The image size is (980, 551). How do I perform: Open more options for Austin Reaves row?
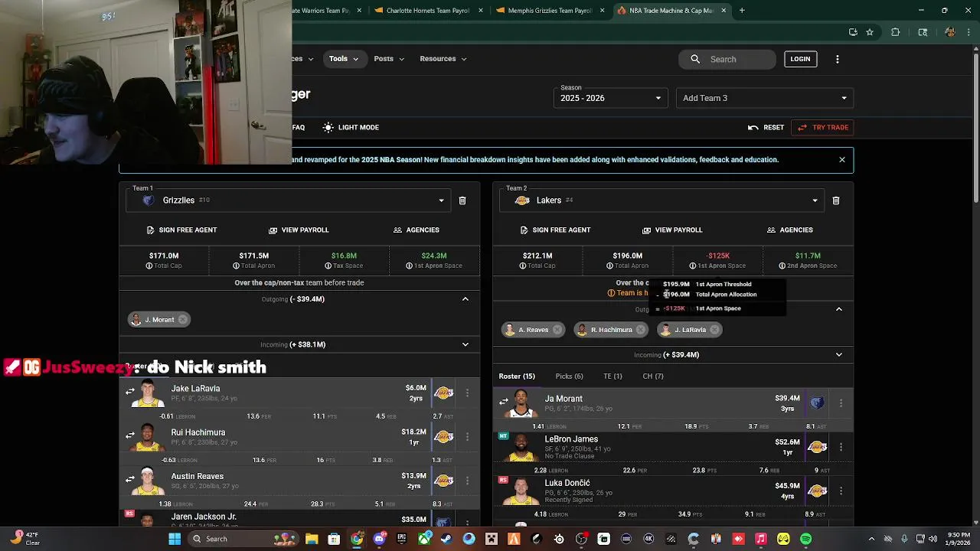(x=467, y=481)
